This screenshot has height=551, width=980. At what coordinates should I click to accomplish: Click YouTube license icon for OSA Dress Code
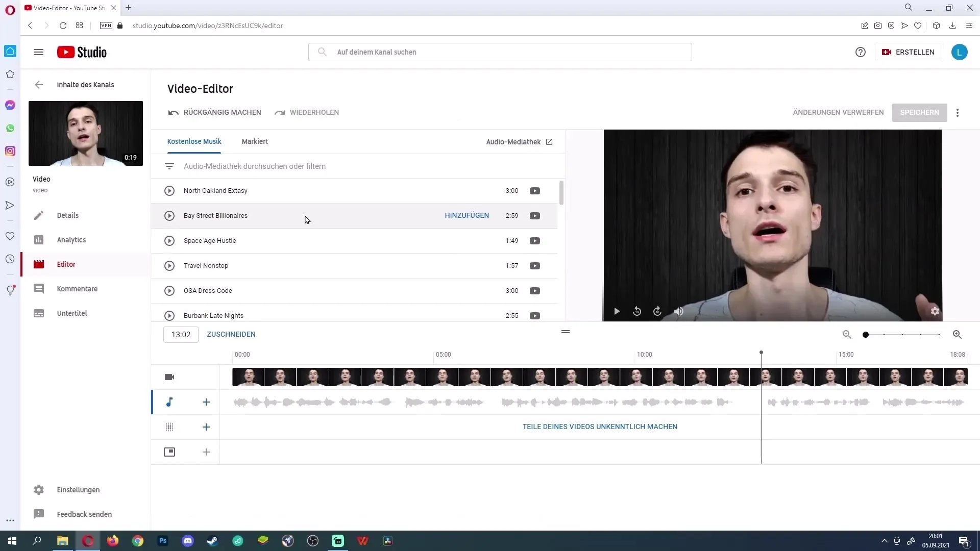[535, 291]
